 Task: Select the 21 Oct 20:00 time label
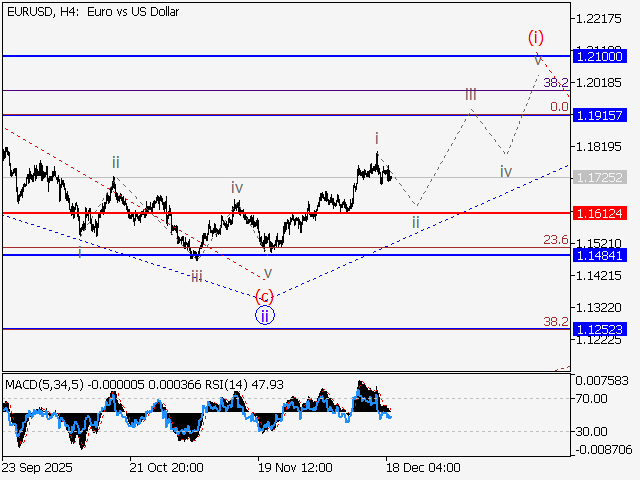(x=166, y=467)
